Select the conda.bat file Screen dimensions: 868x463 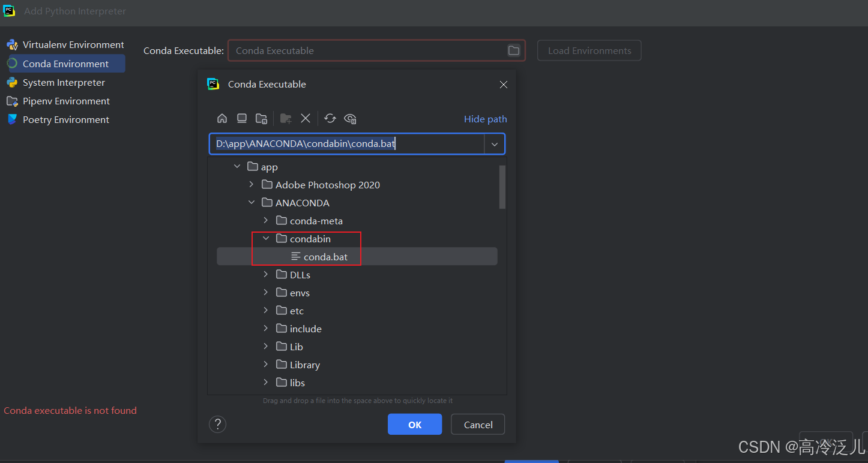coord(357,257)
